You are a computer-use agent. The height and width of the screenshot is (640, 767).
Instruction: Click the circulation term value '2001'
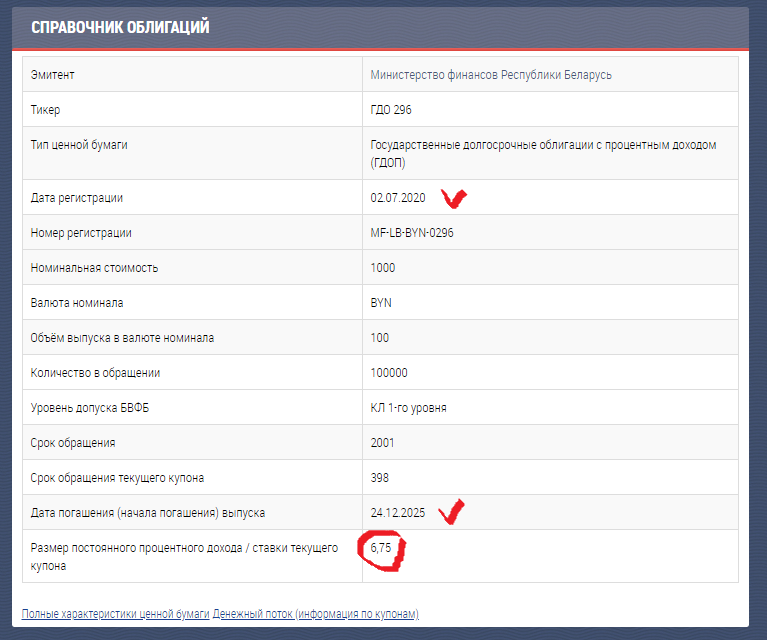(382, 443)
